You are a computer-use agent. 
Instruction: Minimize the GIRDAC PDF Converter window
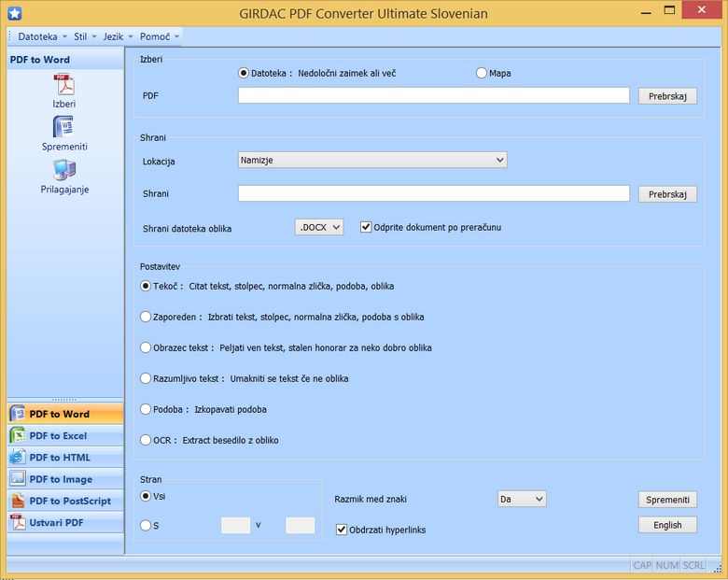pyautogui.click(x=645, y=12)
